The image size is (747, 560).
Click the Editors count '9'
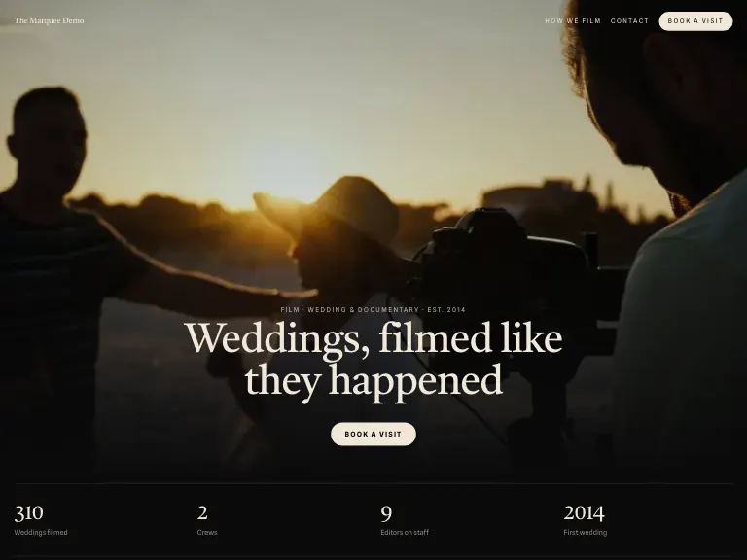(x=386, y=513)
